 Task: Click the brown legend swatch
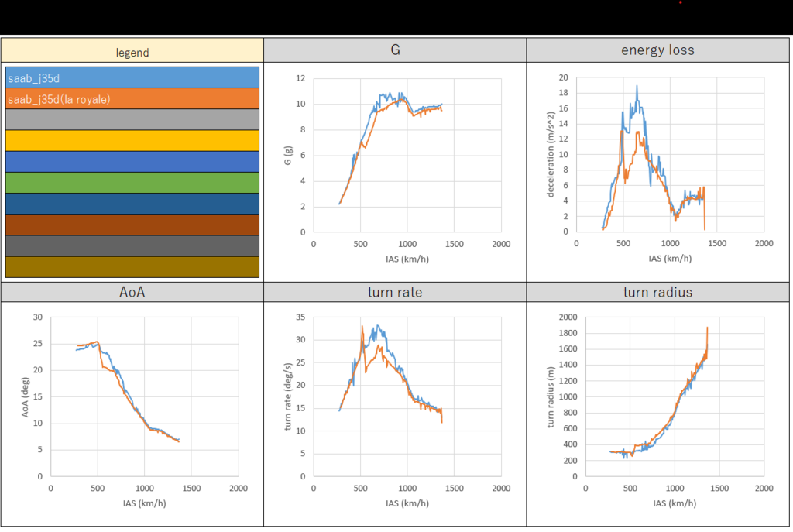[x=132, y=225]
